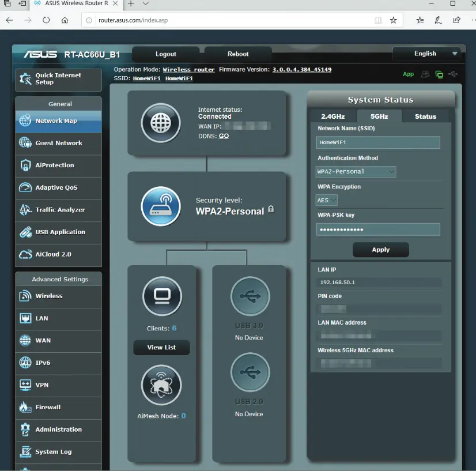Switch to the 2.4GHz tab
The image size is (476, 471).
click(333, 116)
